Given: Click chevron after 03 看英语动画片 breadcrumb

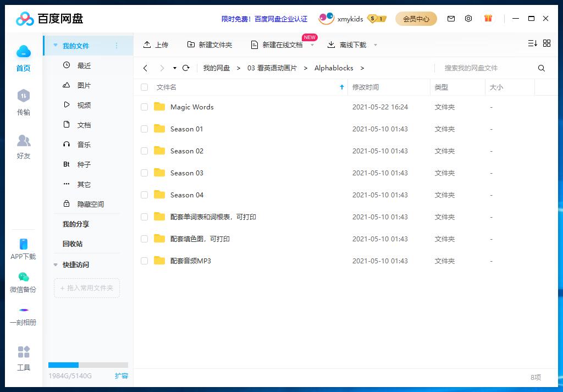Looking at the screenshot, I should click(x=306, y=68).
